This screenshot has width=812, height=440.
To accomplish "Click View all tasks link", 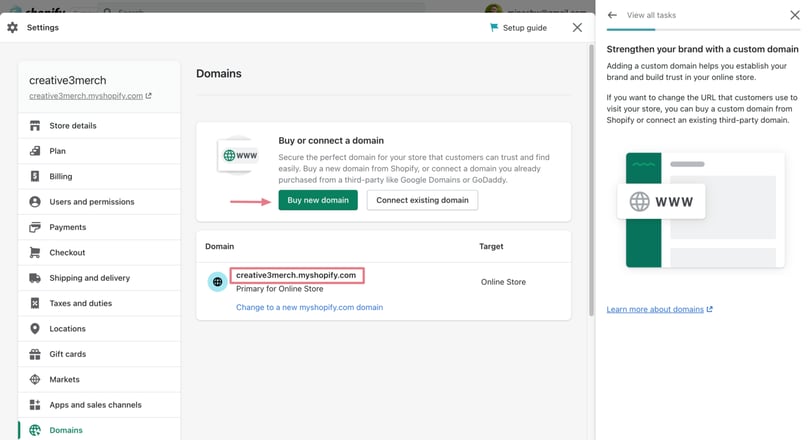I will tap(651, 15).
